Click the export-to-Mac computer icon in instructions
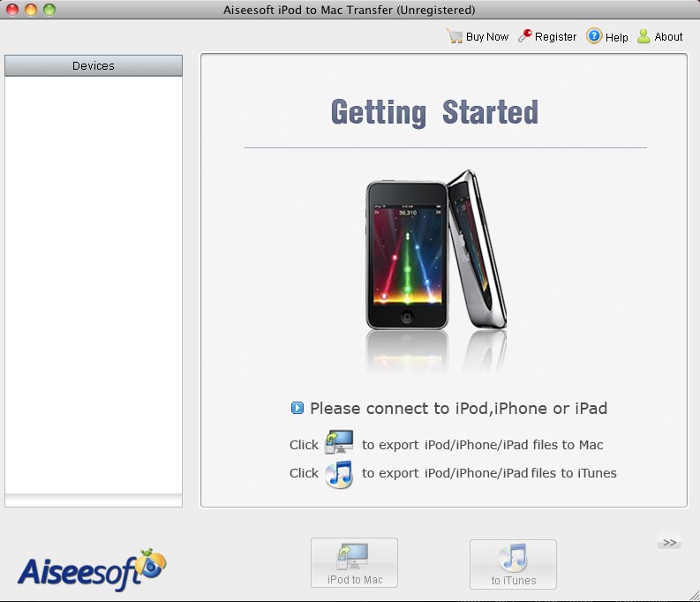 coord(339,442)
